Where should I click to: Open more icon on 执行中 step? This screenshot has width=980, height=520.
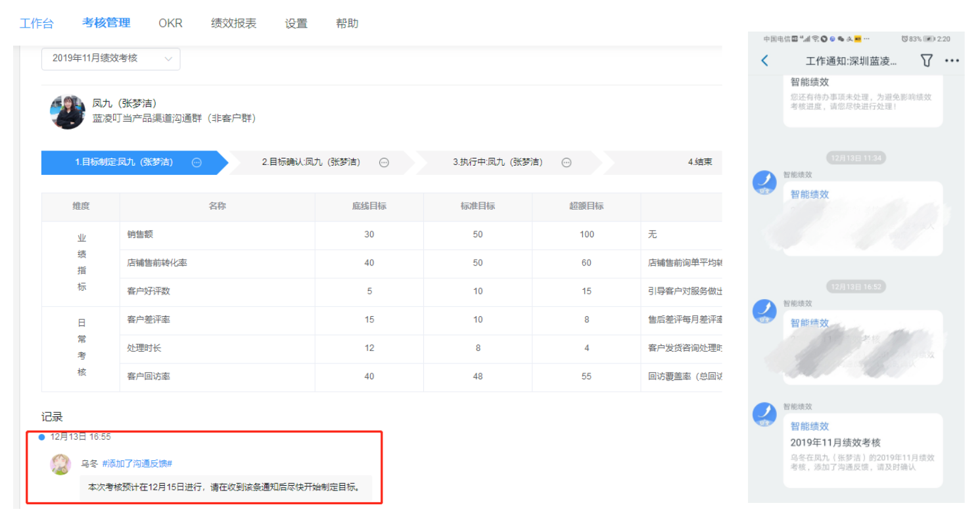(x=566, y=162)
